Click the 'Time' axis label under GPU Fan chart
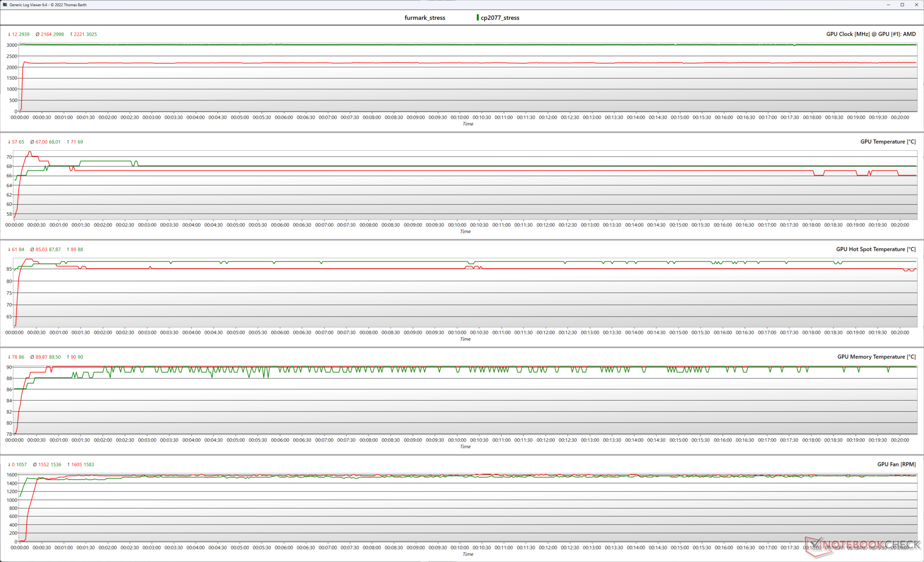924x562 pixels. [468, 554]
